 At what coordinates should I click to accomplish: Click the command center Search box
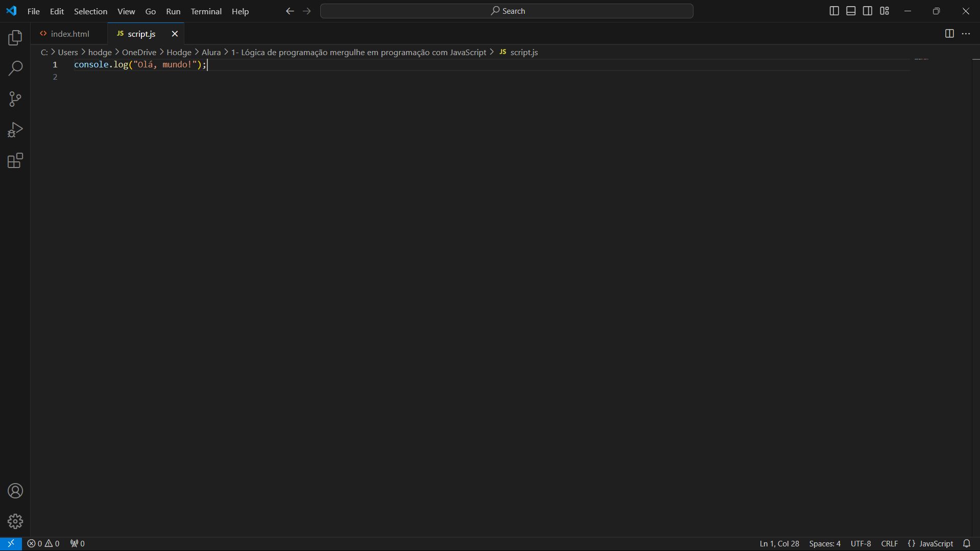click(507, 11)
